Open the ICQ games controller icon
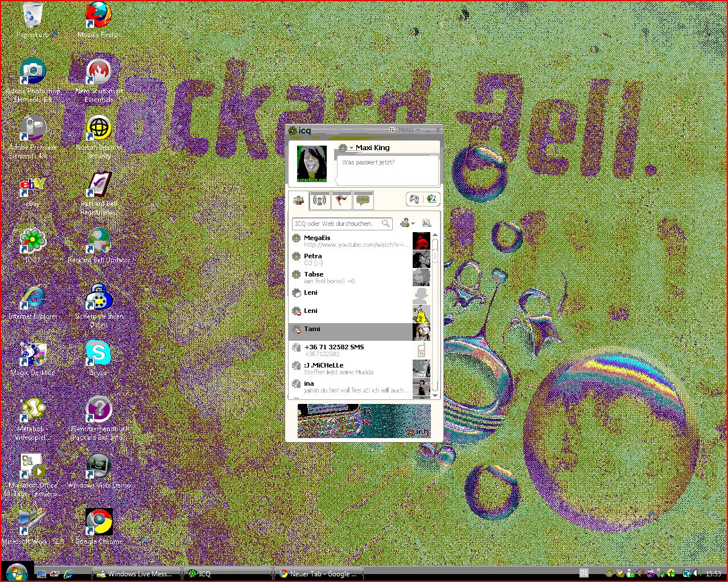 pyautogui.click(x=414, y=199)
